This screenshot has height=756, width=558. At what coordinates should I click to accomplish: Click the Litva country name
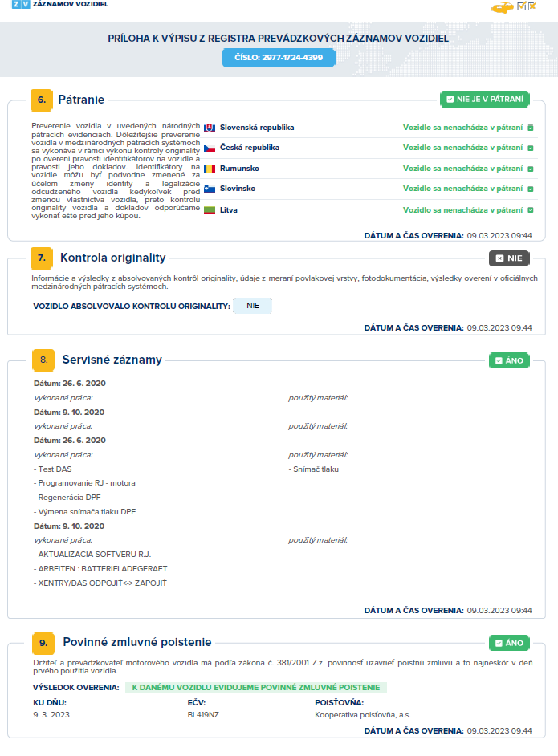[229, 210]
